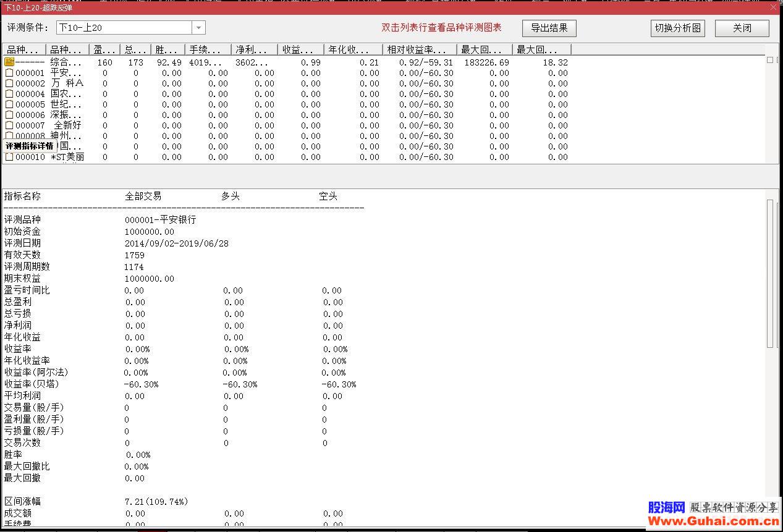The height and width of the screenshot is (532, 783).
Task: Click the 胜... column header
Action: (x=168, y=49)
